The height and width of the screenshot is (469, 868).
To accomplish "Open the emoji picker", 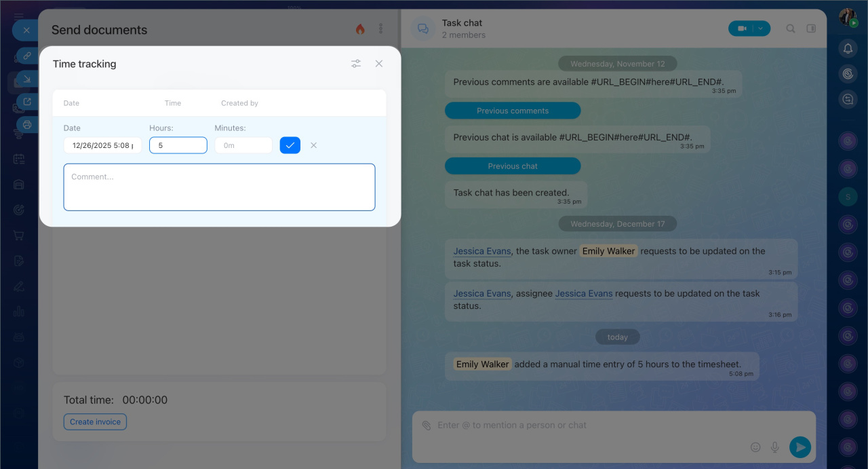I will tap(755, 447).
